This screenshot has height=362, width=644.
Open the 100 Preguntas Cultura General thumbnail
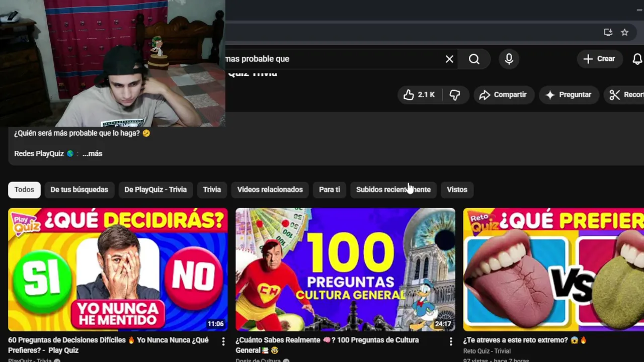point(345,269)
